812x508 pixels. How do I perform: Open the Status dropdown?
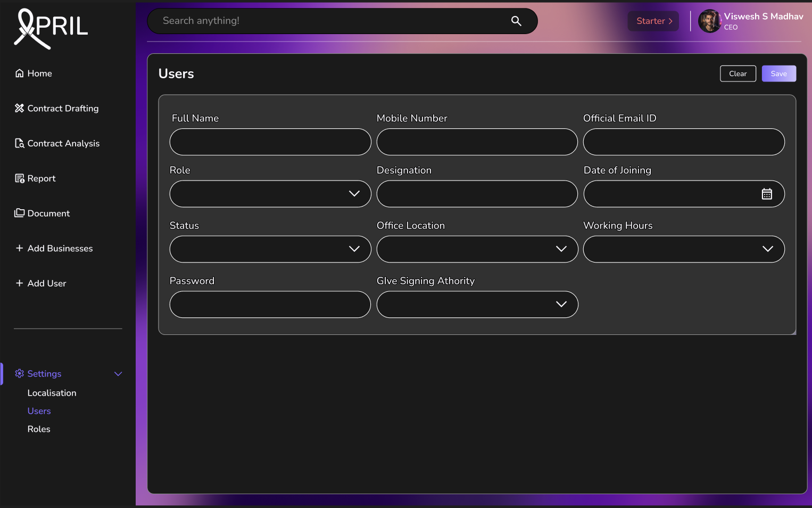pyautogui.click(x=270, y=249)
